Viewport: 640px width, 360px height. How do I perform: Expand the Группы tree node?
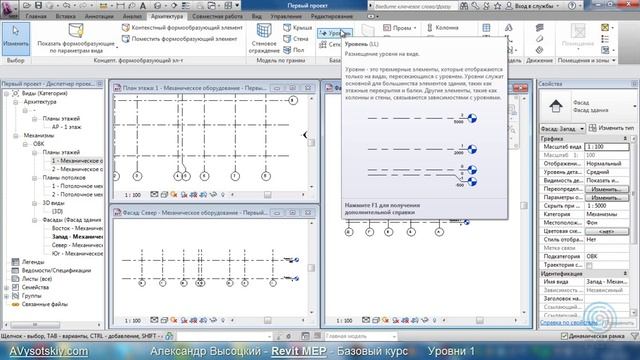pyautogui.click(x=7, y=296)
